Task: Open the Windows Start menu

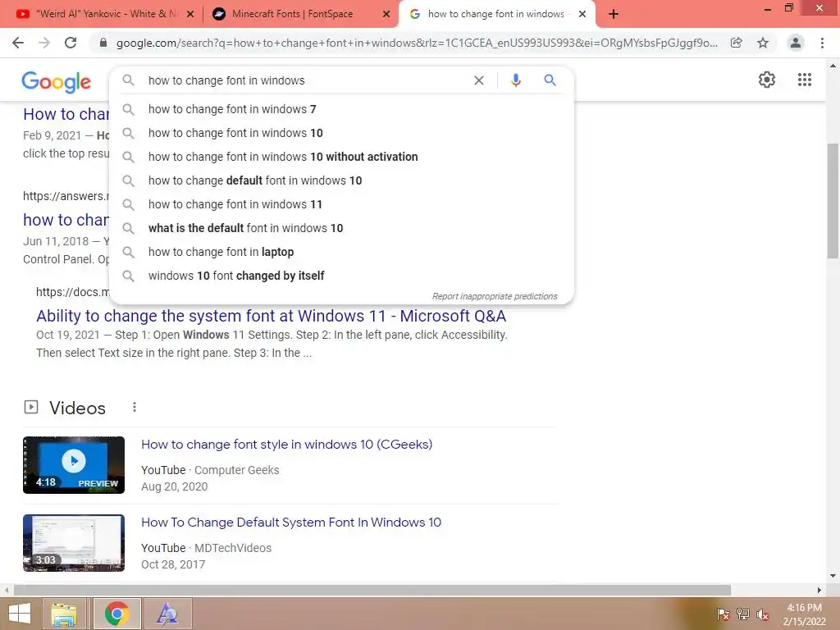Action: [x=20, y=614]
